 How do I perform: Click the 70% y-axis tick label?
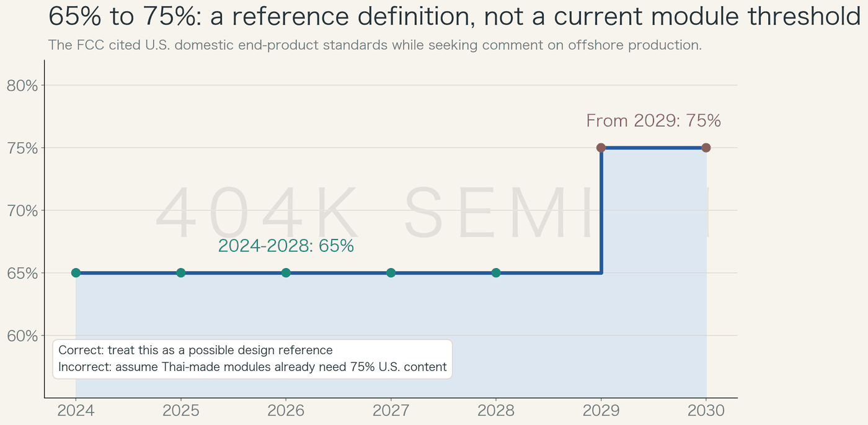22,211
